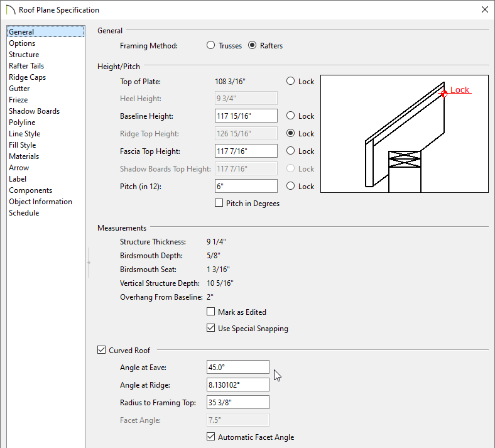Click the roof plane icon in title bar

click(x=11, y=10)
